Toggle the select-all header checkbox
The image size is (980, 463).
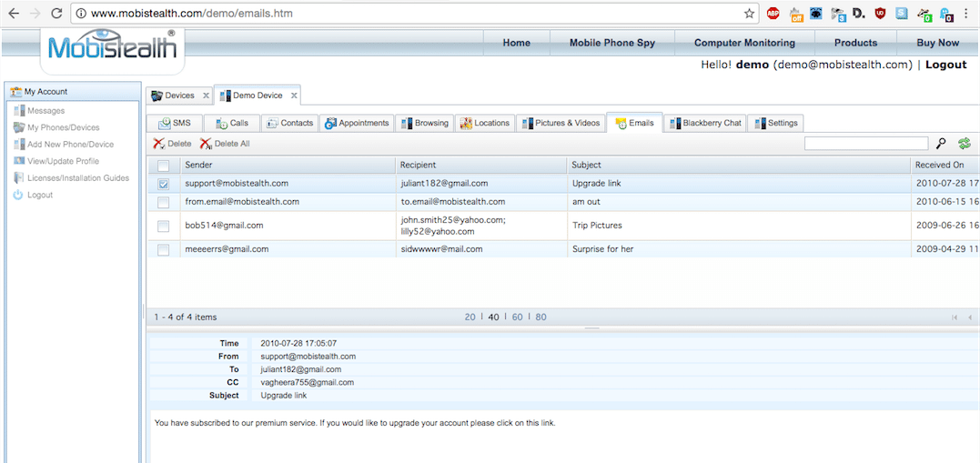[x=163, y=166]
